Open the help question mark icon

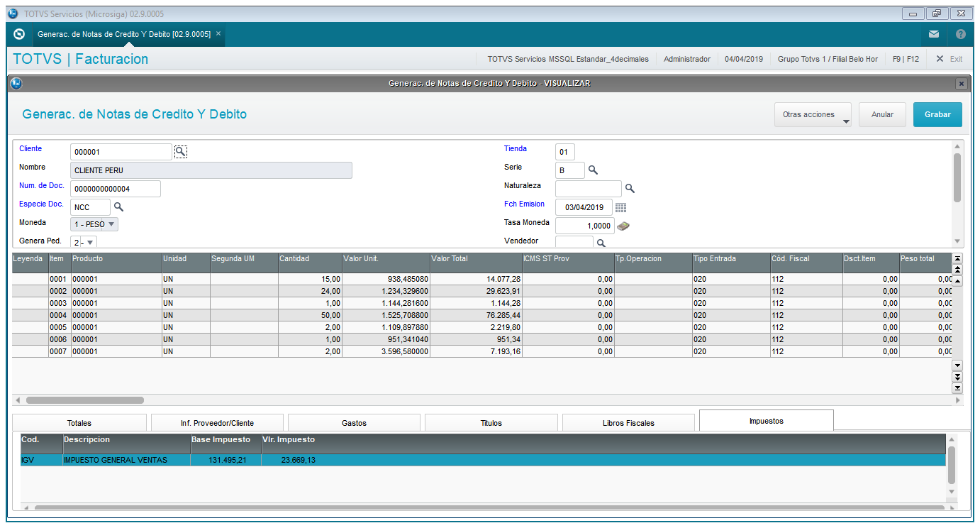pyautogui.click(x=961, y=34)
